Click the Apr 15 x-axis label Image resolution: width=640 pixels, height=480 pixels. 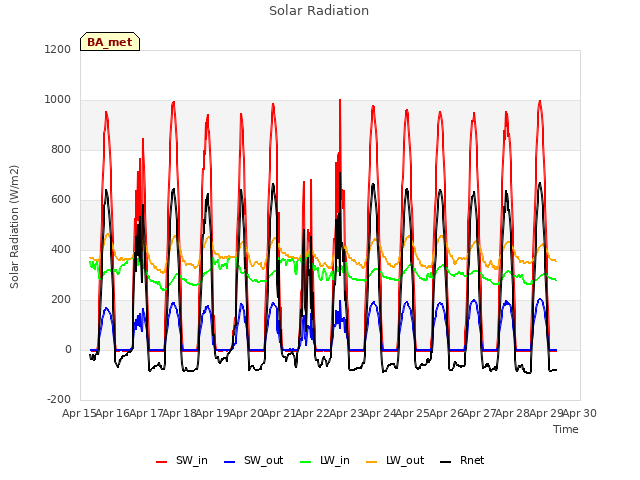pyautogui.click(x=79, y=413)
